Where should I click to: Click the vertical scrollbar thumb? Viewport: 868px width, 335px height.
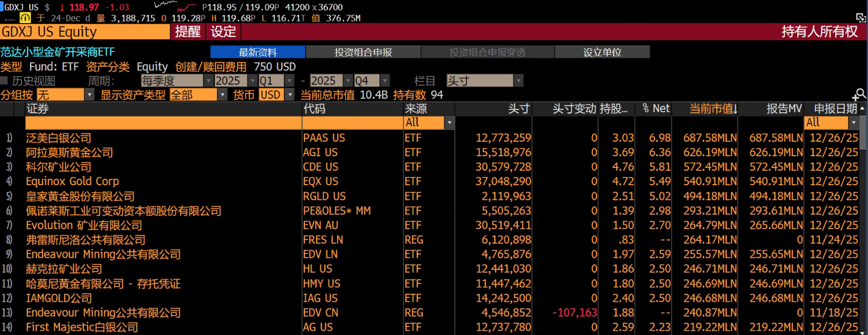coord(863,132)
